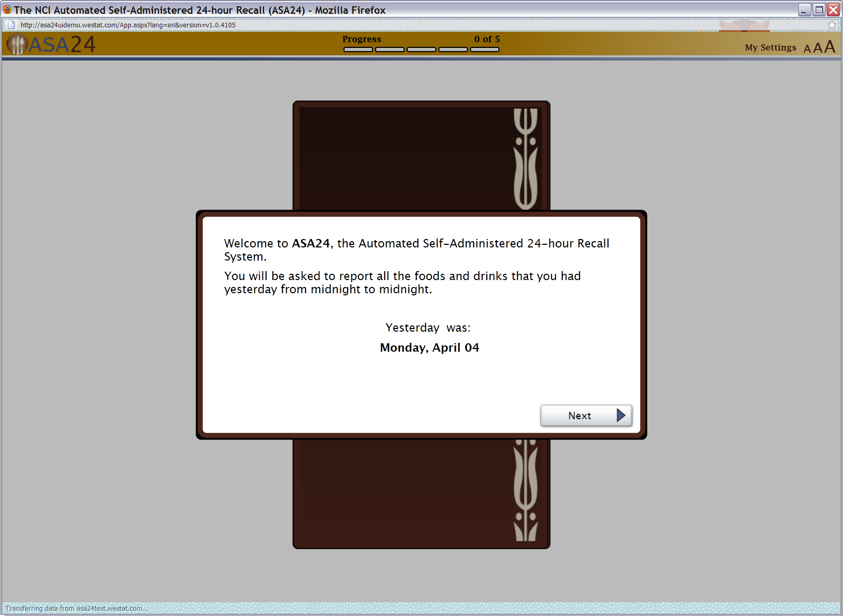Image resolution: width=843 pixels, height=616 pixels.
Task: Maximize the Firefox window
Action: tap(819, 10)
